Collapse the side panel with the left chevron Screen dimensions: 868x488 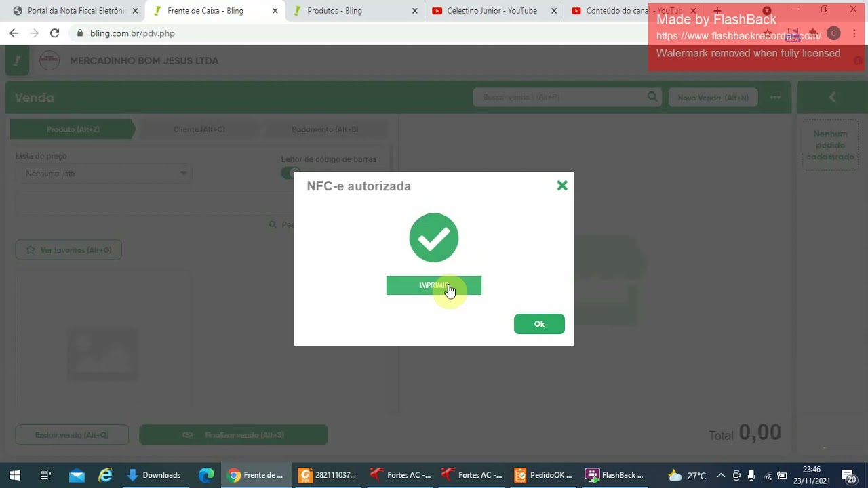pyautogui.click(x=833, y=98)
